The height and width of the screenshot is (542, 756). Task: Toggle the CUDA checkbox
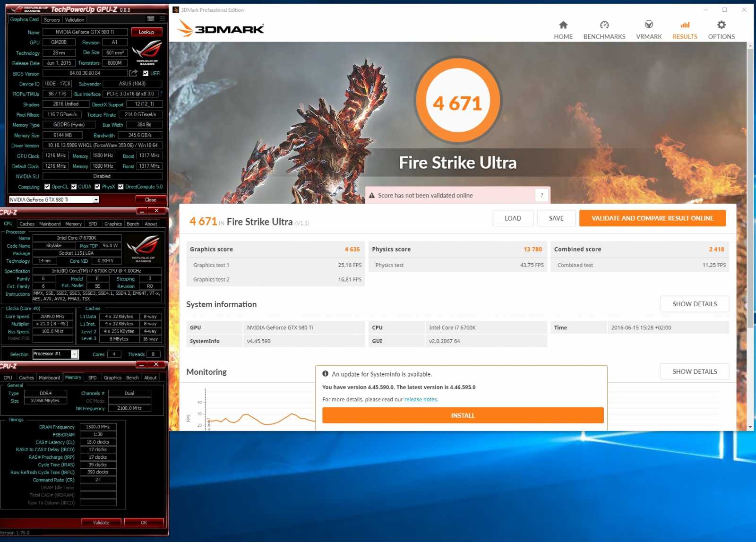point(74,187)
